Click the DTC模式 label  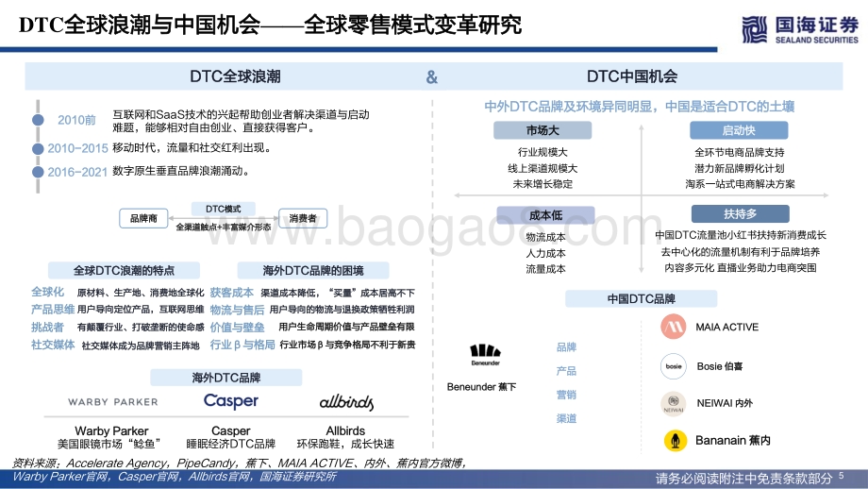[224, 209]
